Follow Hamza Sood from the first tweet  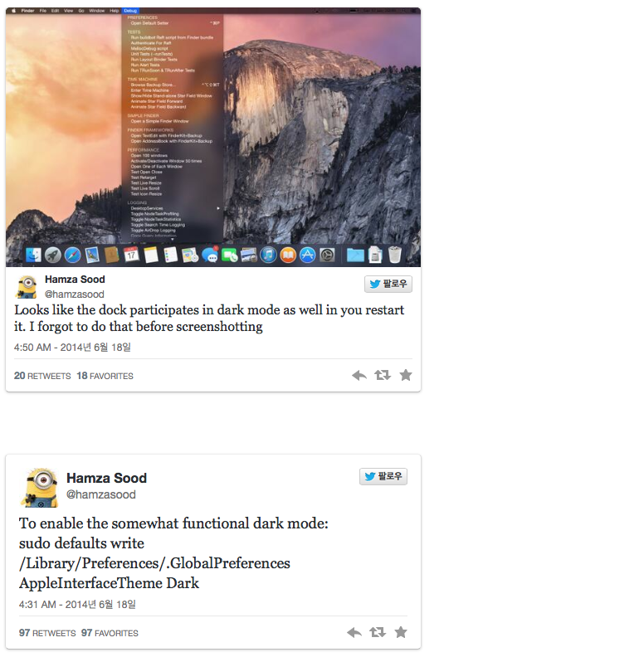pyautogui.click(x=388, y=284)
